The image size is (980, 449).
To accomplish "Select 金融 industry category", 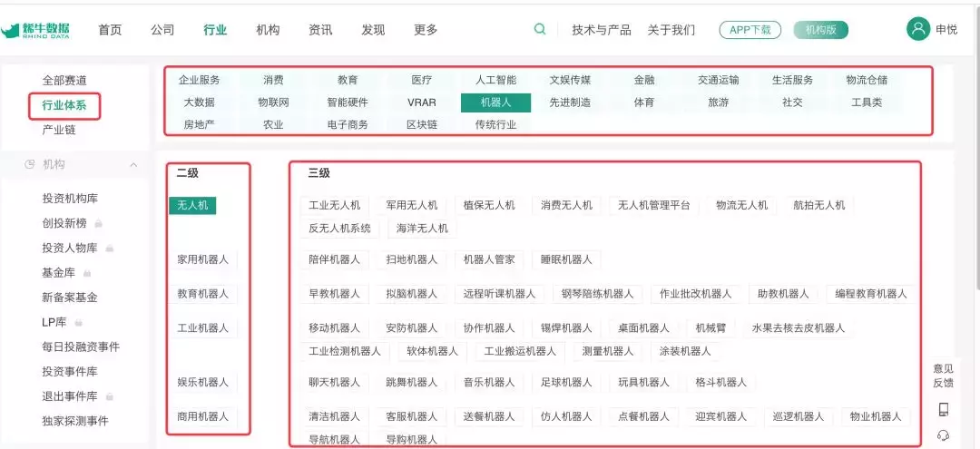I will 643,80.
